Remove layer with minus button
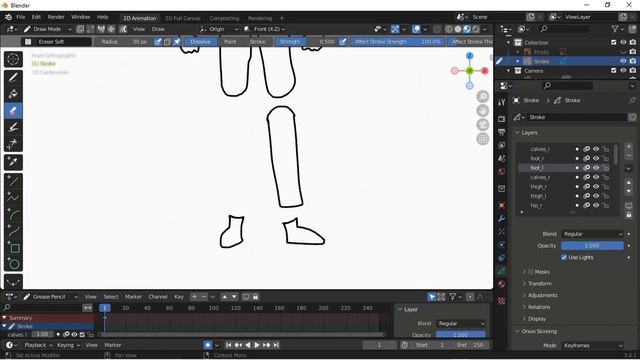This screenshot has height=360, width=640. 629,156
